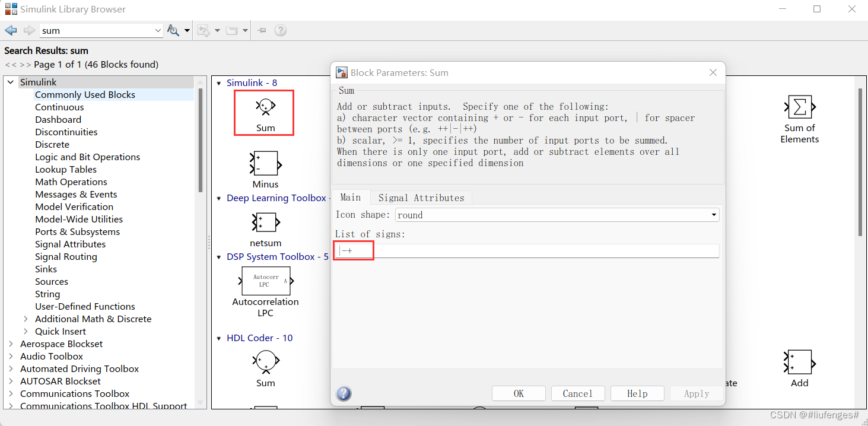Select Dashboard library in tree
This screenshot has height=426, width=868.
coord(58,120)
